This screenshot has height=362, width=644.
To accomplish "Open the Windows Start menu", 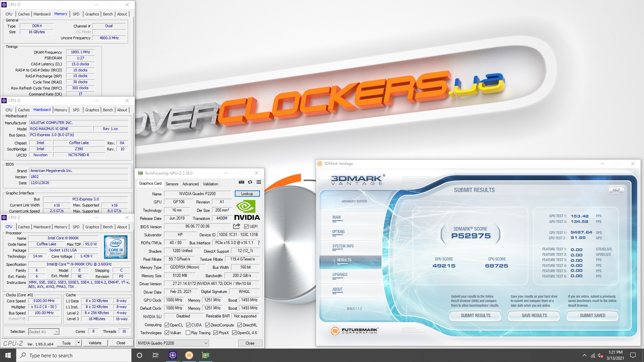I will pyautogui.click(x=8, y=355).
